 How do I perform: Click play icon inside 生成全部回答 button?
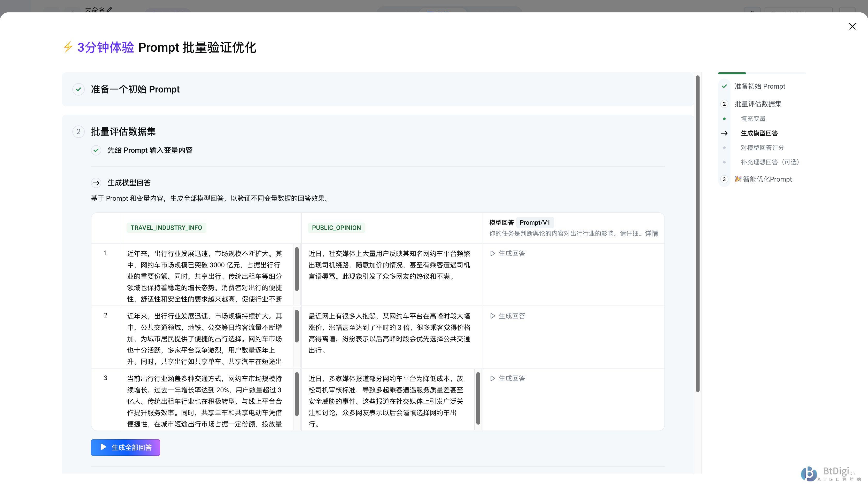(103, 447)
